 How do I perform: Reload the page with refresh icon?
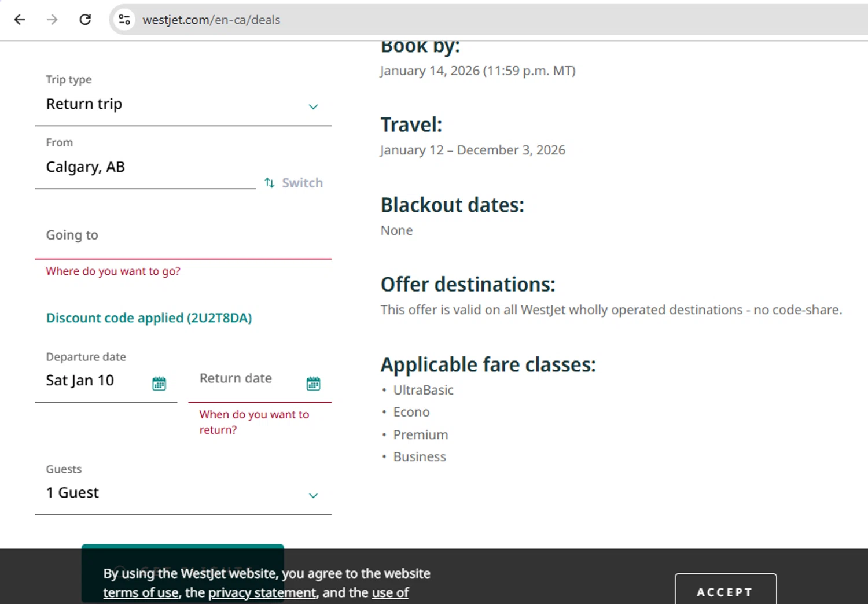click(x=85, y=20)
